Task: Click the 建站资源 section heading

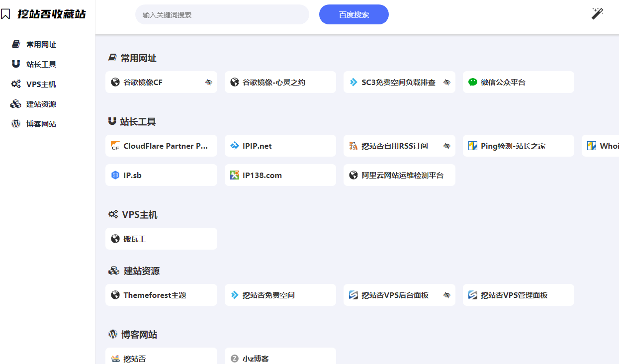Action: 142,271
